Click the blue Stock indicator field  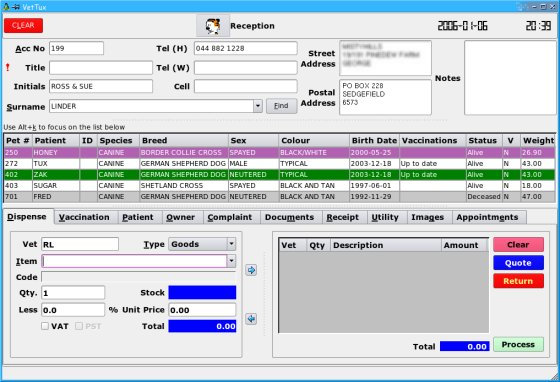pos(202,292)
